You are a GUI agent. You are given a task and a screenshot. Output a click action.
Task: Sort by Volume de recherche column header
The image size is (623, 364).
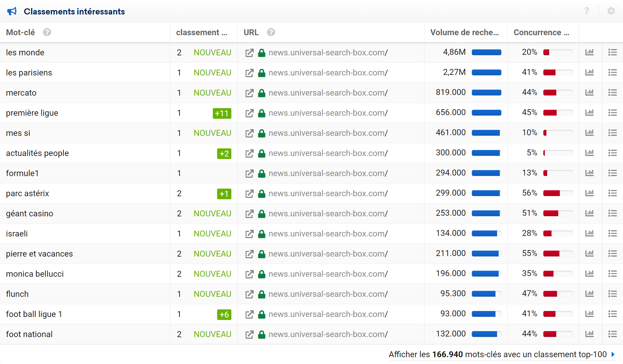pyautogui.click(x=465, y=32)
